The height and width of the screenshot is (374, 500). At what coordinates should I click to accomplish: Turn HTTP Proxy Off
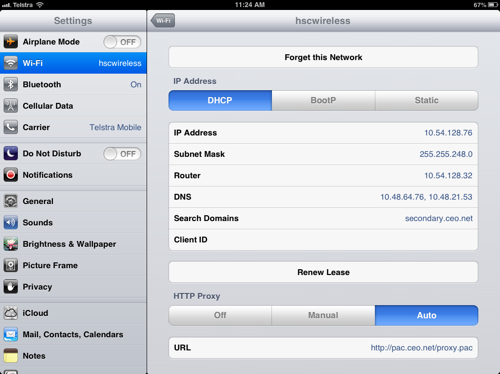click(x=220, y=315)
